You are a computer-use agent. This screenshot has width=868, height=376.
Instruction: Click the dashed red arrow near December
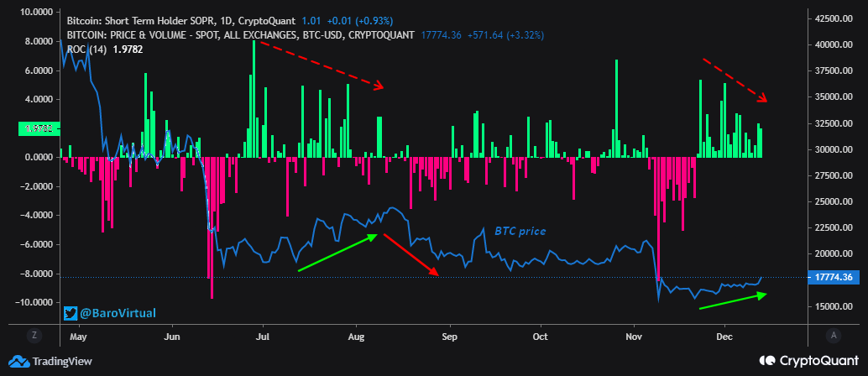pos(735,81)
